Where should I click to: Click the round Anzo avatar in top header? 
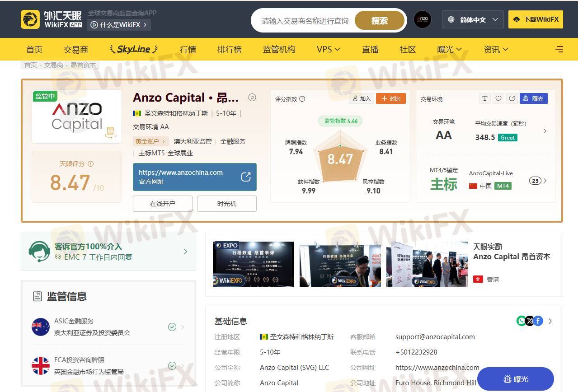[x=423, y=20]
